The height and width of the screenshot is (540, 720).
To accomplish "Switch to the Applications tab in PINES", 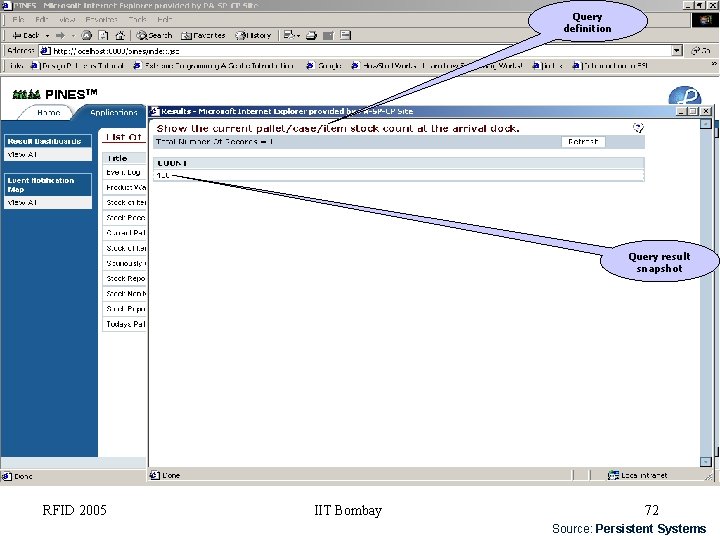I will coord(113,112).
